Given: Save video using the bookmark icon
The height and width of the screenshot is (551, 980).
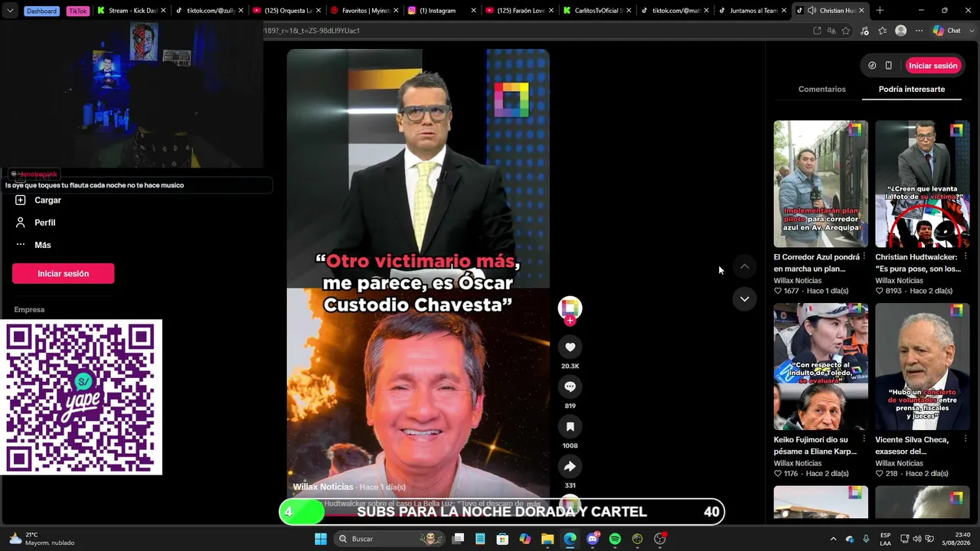Looking at the screenshot, I should [x=570, y=426].
